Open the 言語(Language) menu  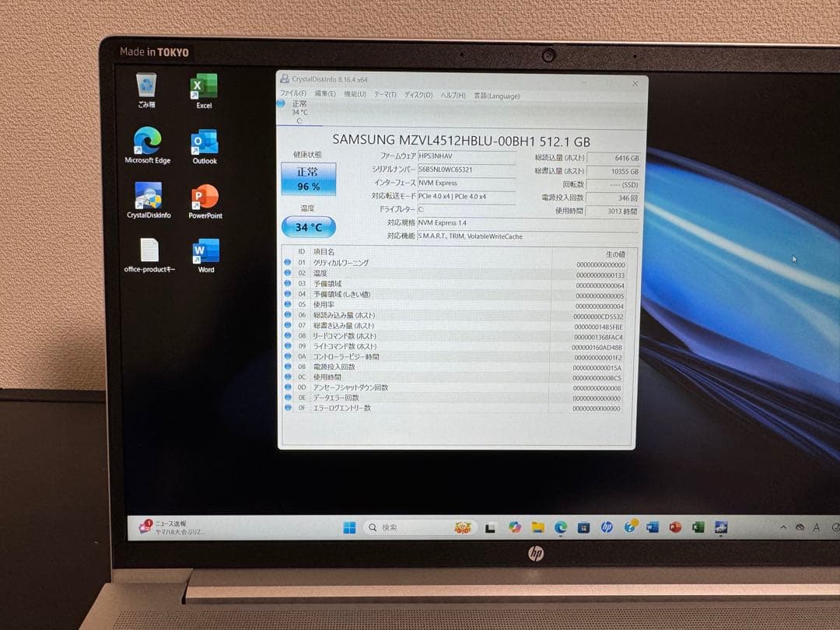click(495, 95)
